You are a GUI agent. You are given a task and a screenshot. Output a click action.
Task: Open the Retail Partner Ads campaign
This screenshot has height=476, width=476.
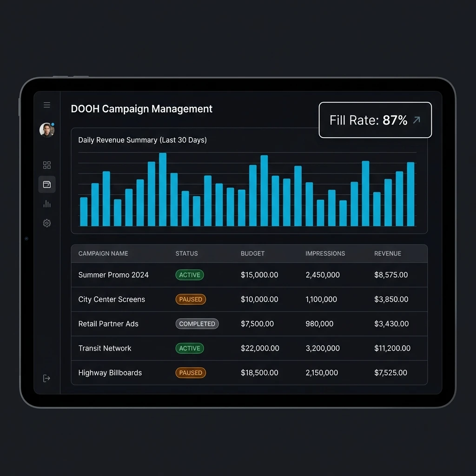pyautogui.click(x=108, y=324)
